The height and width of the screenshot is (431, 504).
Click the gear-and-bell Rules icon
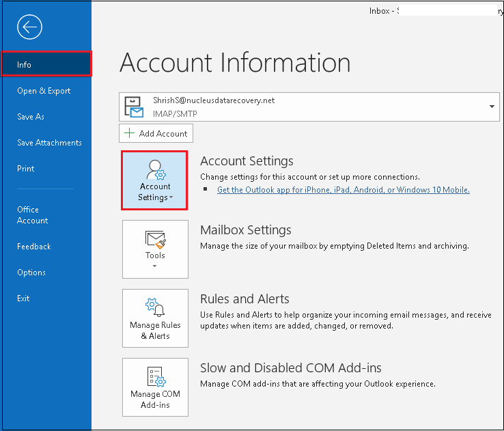click(155, 307)
